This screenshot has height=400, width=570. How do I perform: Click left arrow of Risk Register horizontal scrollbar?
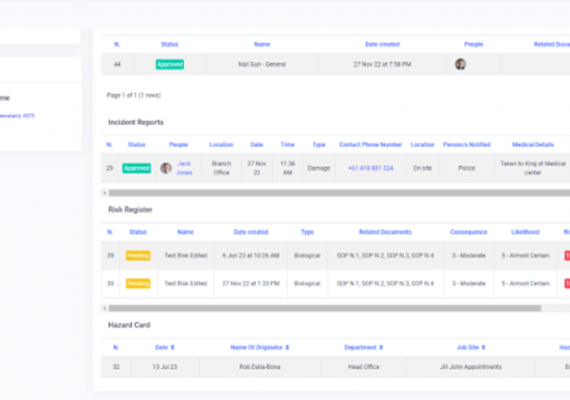[x=105, y=308]
